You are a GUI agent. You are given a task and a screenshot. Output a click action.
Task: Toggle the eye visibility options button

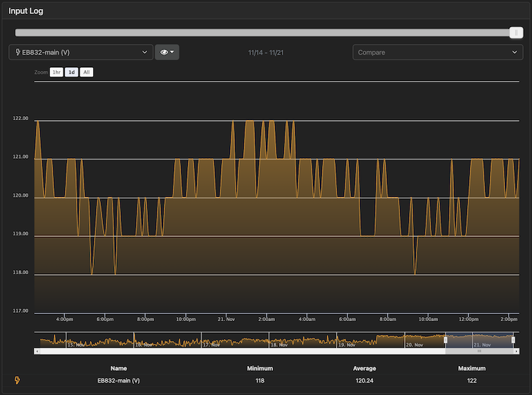[167, 52]
